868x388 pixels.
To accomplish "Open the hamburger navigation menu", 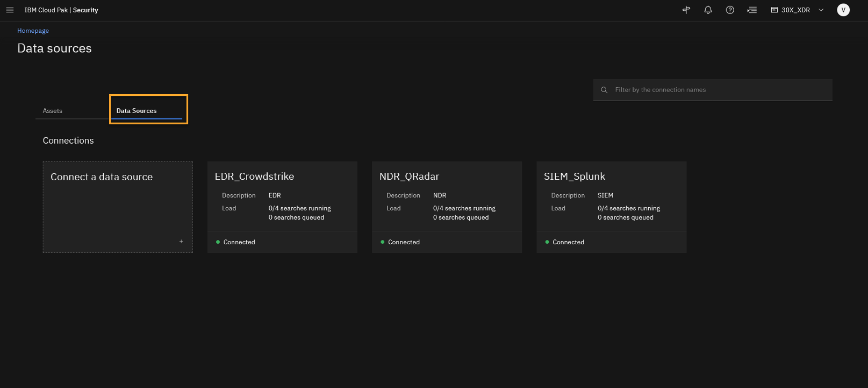I will pos(10,10).
